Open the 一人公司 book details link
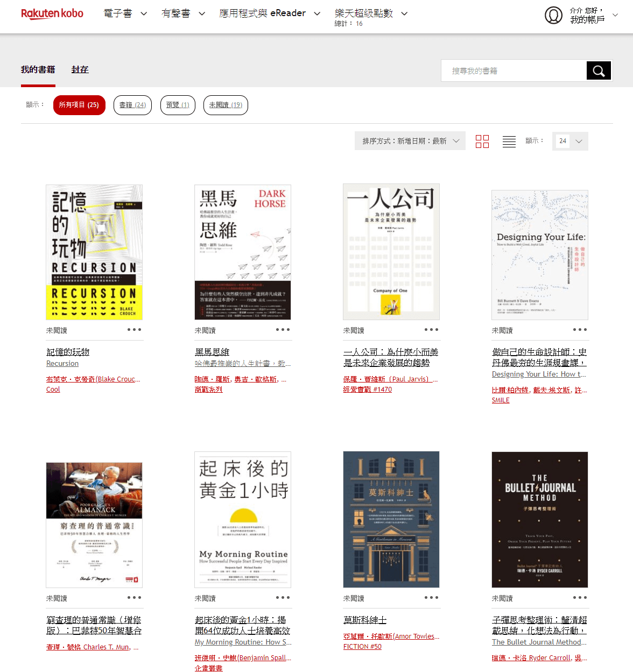This screenshot has height=672, width=633. tap(391, 357)
